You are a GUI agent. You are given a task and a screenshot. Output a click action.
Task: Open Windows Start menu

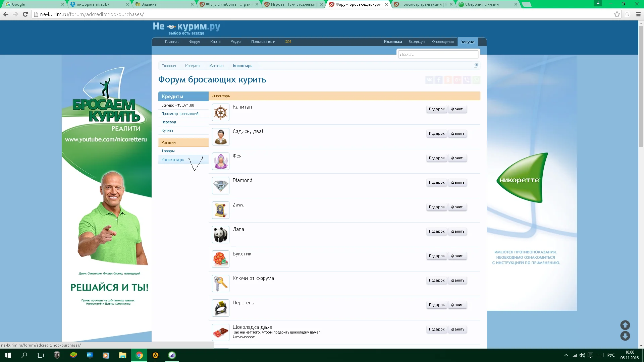[x=8, y=355]
